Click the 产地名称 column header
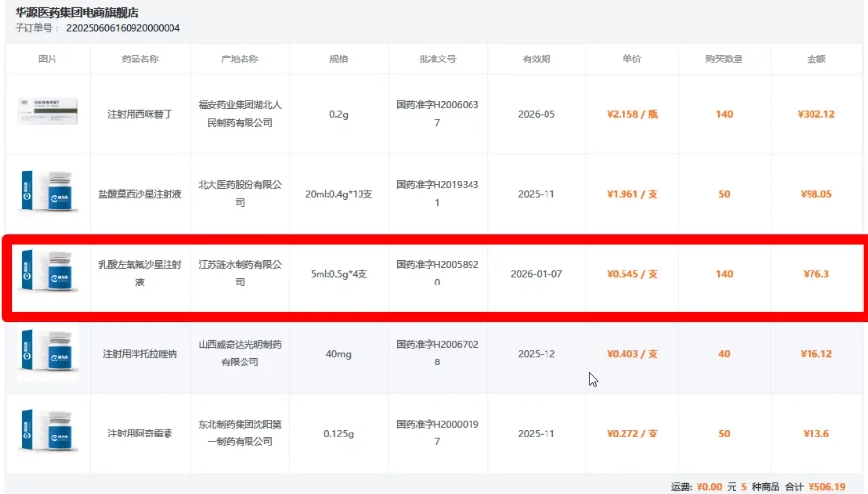This screenshot has width=868, height=494. (240, 58)
